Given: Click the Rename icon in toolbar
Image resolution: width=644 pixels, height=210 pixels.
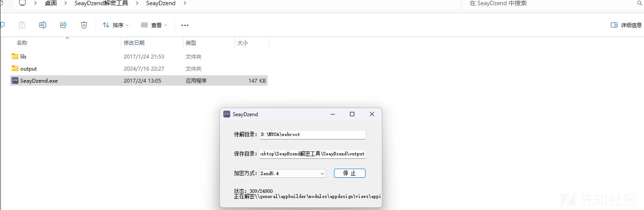Looking at the screenshot, I should [43, 25].
